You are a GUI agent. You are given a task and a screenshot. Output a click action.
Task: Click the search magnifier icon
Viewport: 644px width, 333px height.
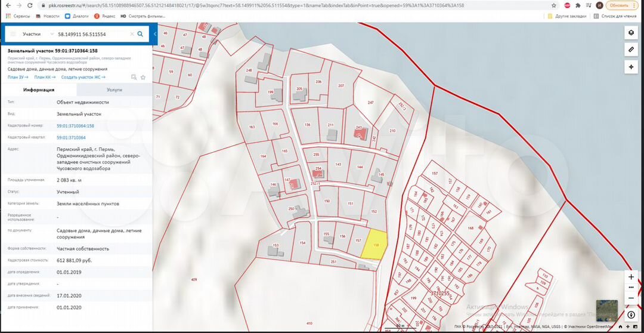tap(140, 34)
